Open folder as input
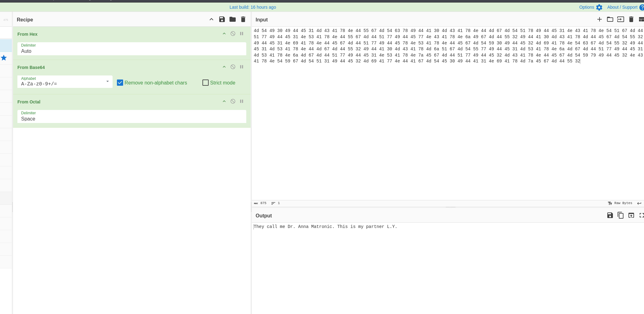The image size is (644, 314). pyautogui.click(x=610, y=20)
